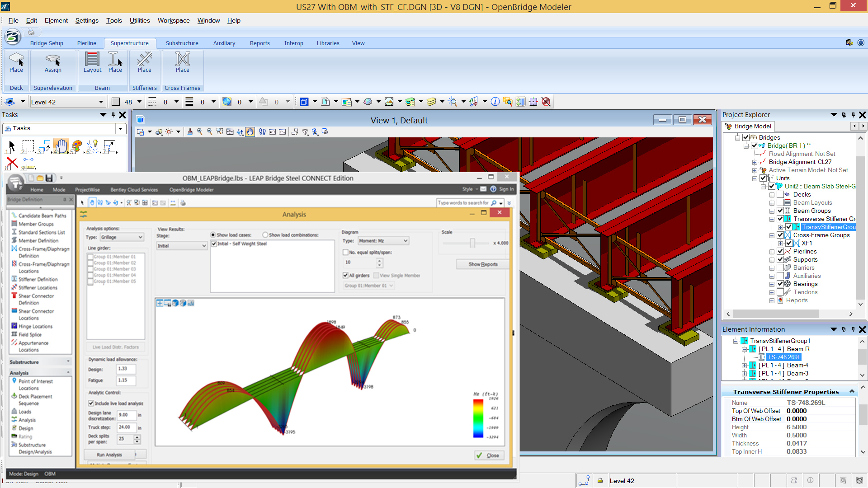
Task: Select the Place Stiffeners tool
Action: click(x=145, y=62)
